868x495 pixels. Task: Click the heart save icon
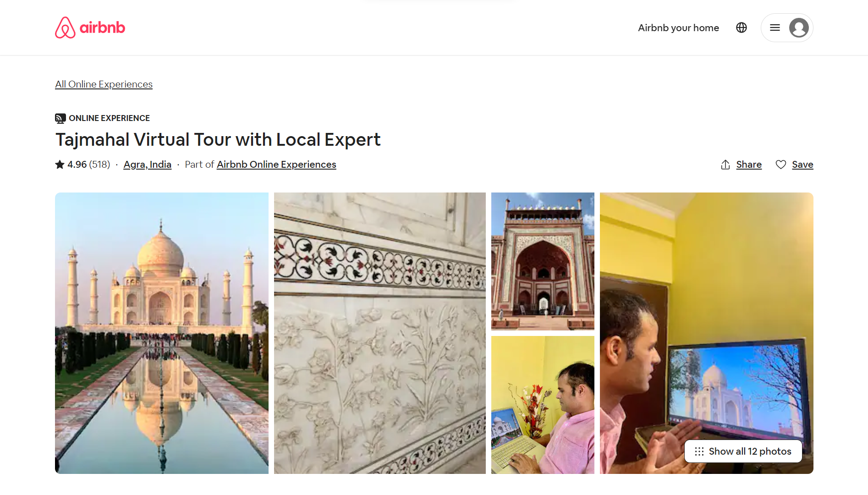[781, 165]
